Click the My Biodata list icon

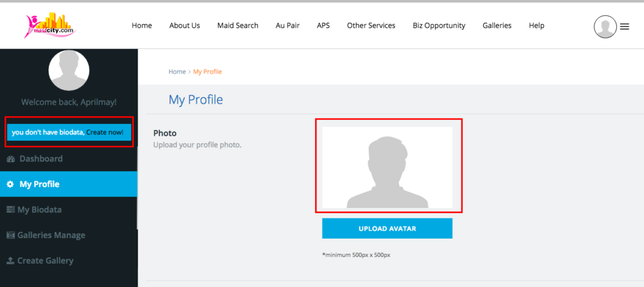(x=11, y=210)
